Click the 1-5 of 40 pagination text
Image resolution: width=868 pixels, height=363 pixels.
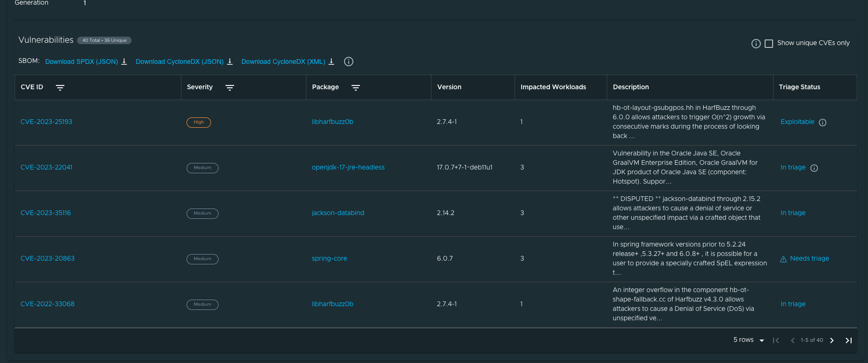point(812,340)
